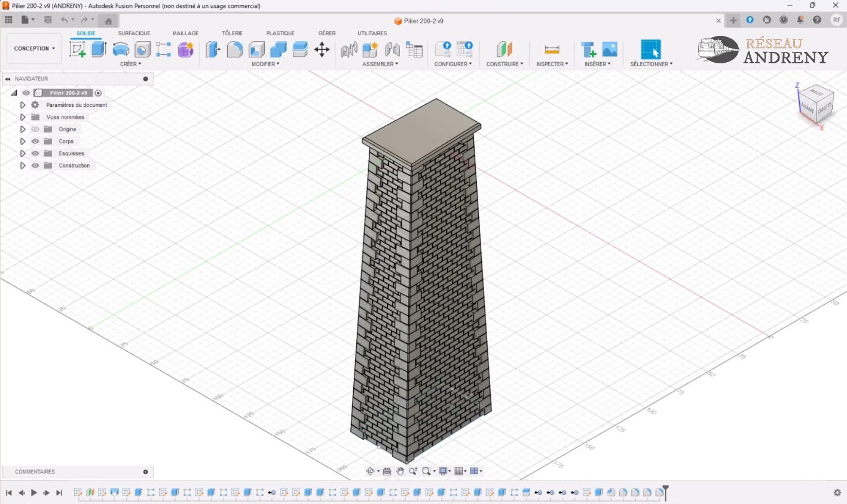Image resolution: width=847 pixels, height=504 pixels.
Task: Click the Configure Design icon
Action: (443, 49)
